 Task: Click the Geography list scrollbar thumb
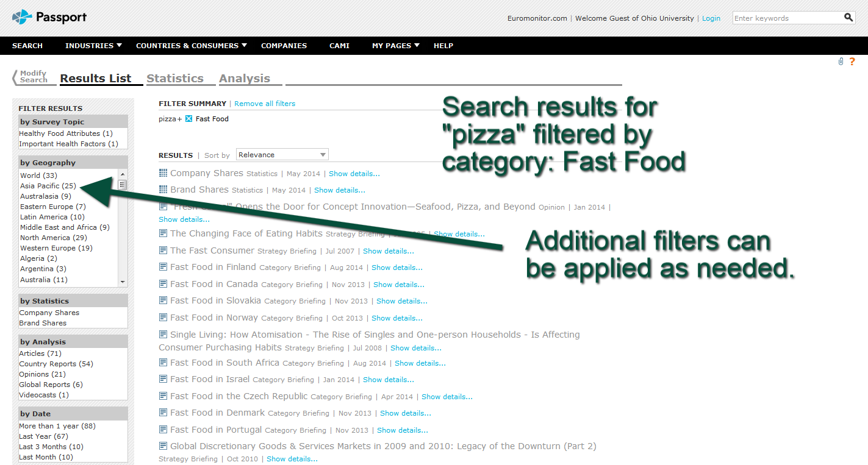click(123, 185)
